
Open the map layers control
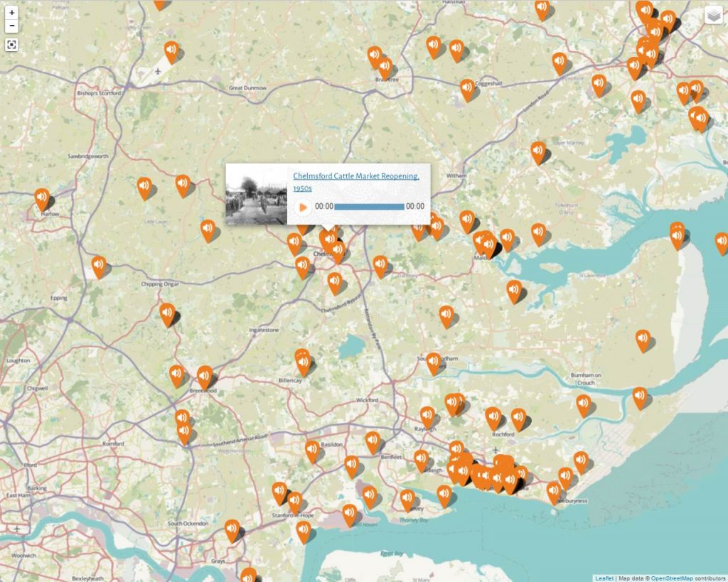pos(713,16)
